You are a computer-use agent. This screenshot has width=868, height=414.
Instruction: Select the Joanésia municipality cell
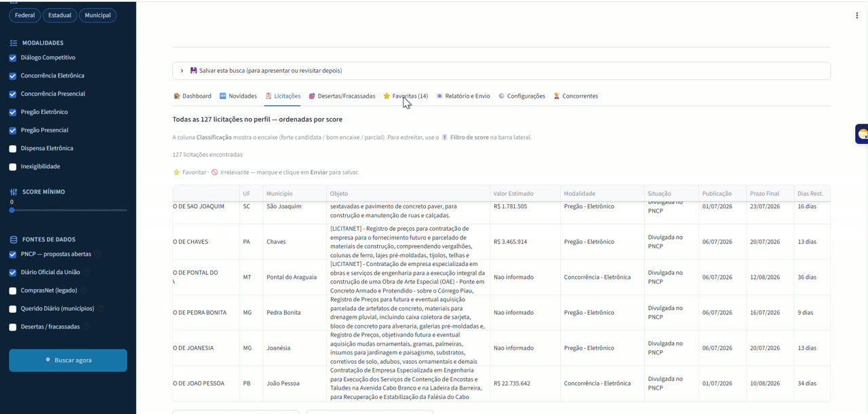pos(295,348)
